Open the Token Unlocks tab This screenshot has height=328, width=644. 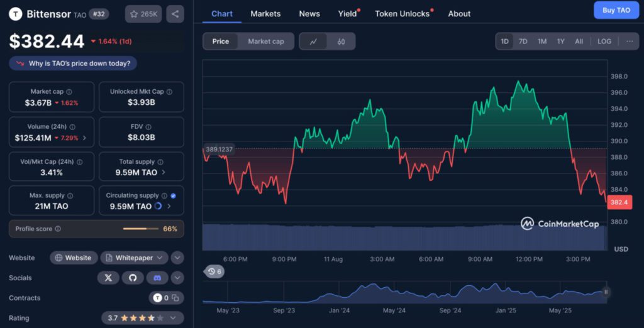pyautogui.click(x=402, y=14)
